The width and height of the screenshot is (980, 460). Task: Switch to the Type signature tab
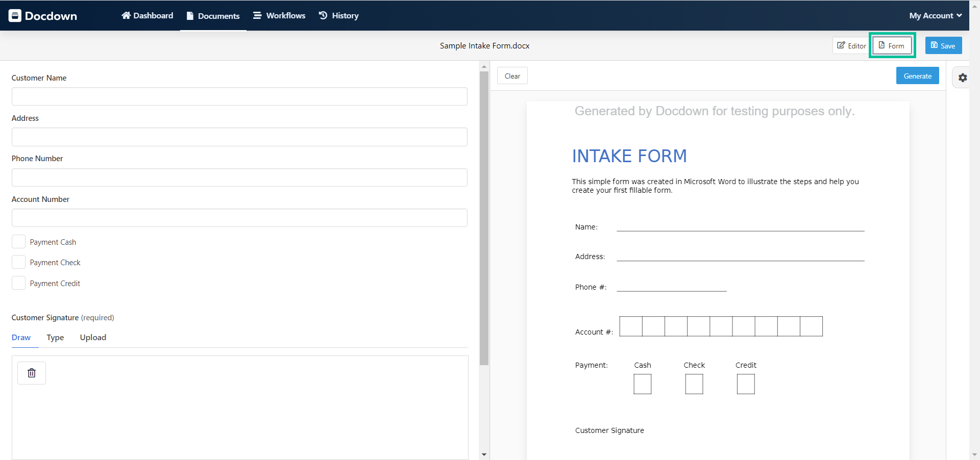pos(55,337)
